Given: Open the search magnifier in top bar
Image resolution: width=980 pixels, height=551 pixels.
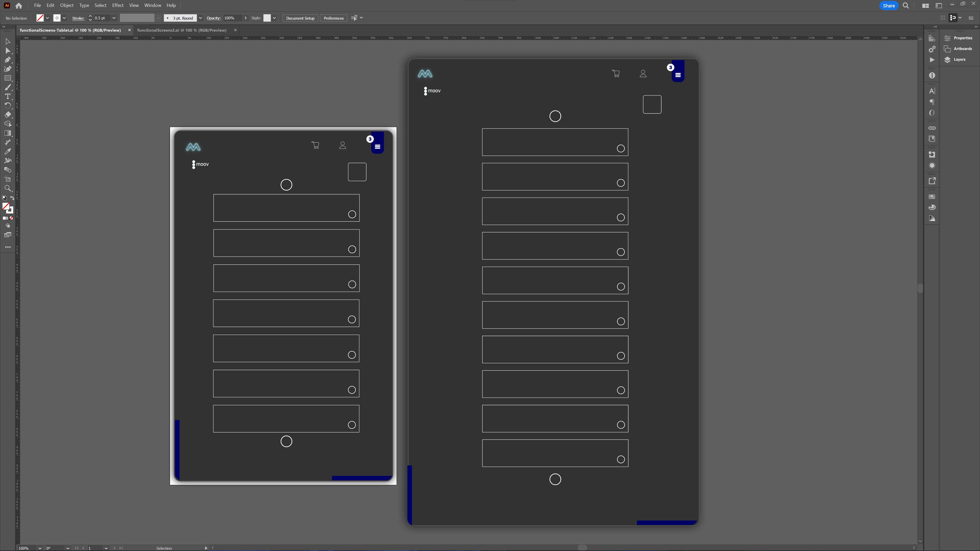Looking at the screenshot, I should (x=906, y=6).
